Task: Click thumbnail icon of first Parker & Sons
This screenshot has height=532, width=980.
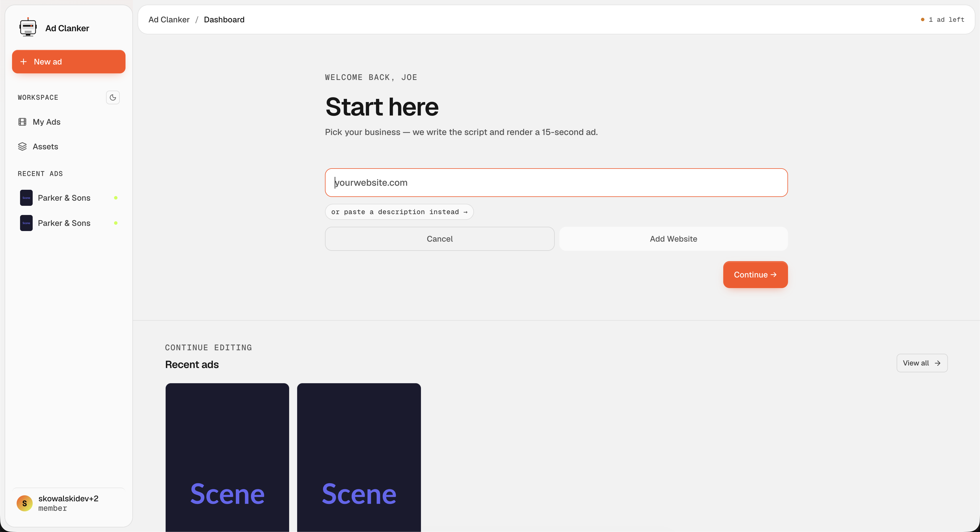Action: 26,198
